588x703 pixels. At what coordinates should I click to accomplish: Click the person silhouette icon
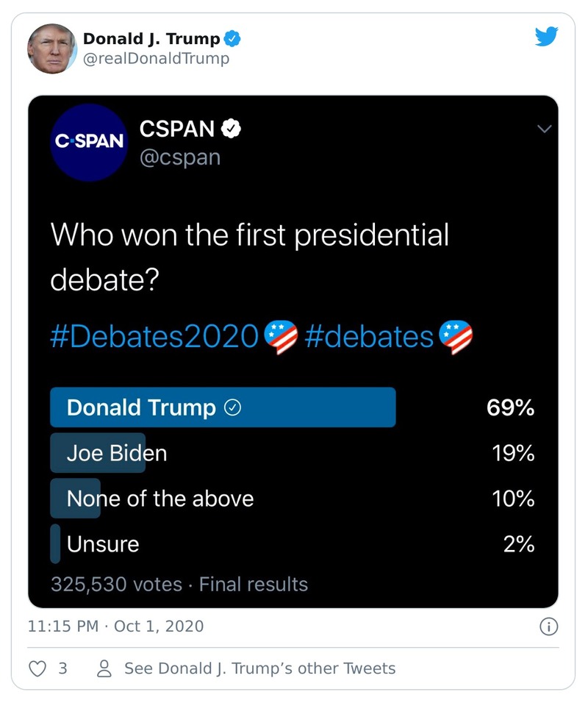point(103,668)
